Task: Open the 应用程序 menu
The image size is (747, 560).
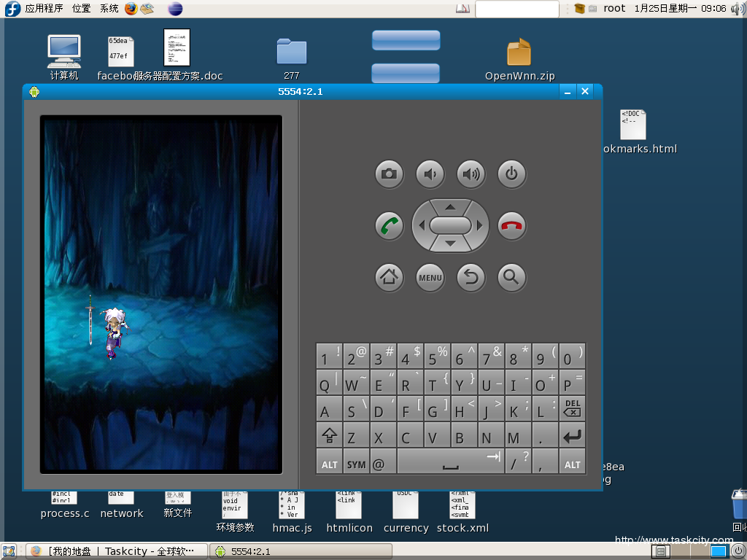Action: (44, 9)
